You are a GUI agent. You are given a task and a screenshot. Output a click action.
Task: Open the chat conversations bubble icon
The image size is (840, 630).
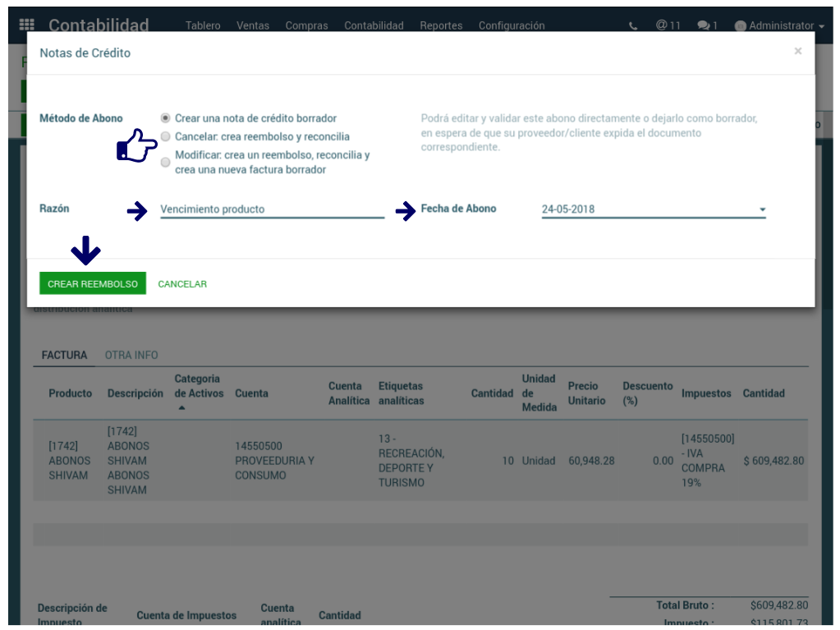click(705, 26)
